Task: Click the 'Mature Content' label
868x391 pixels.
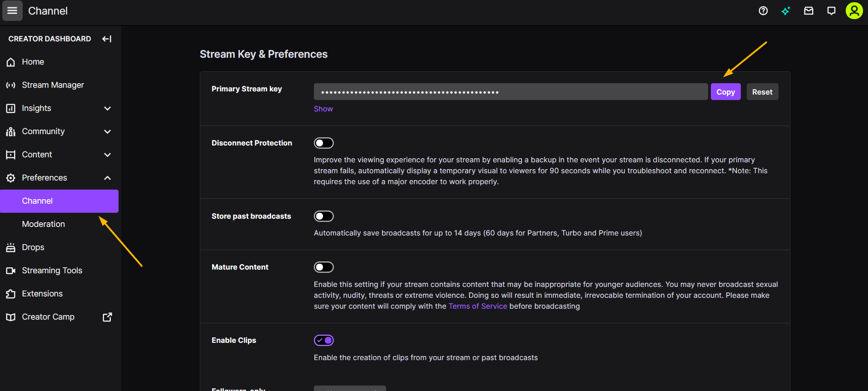Action: click(x=240, y=267)
